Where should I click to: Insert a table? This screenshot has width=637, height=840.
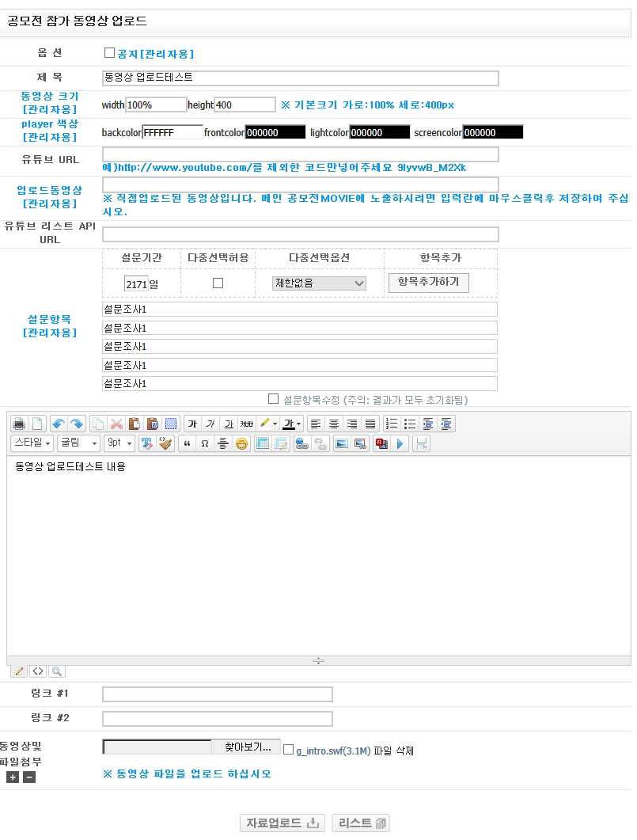tap(262, 443)
